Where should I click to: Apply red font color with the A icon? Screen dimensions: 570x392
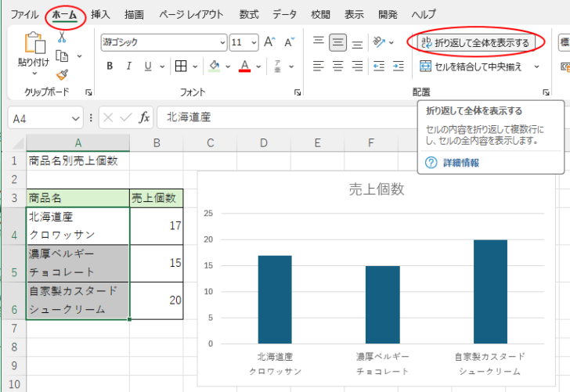click(x=244, y=67)
